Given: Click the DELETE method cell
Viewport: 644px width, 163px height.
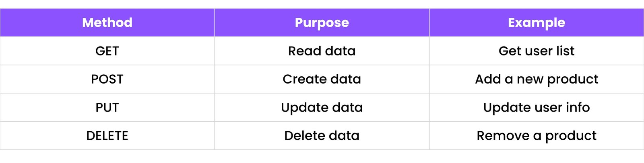Looking at the screenshot, I should pyautogui.click(x=107, y=136).
